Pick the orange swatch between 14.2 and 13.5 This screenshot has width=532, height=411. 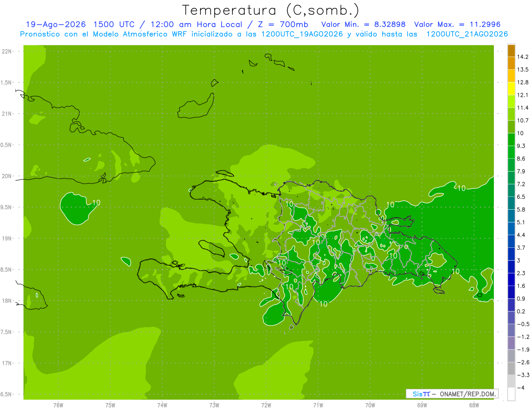[511, 63]
